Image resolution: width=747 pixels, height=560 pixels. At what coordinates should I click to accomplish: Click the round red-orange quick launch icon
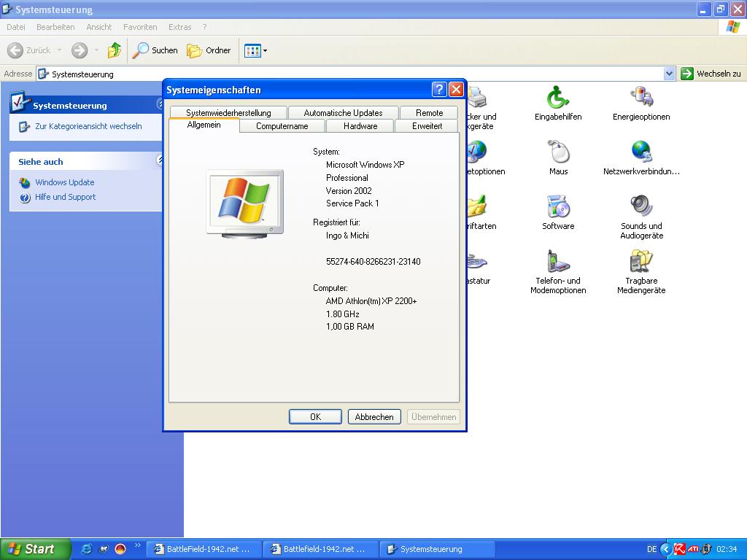point(120,549)
